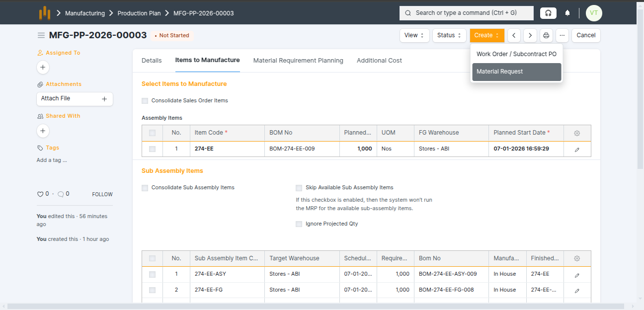
Task: Check Skip Available Sub Assembly Items
Action: click(x=299, y=188)
